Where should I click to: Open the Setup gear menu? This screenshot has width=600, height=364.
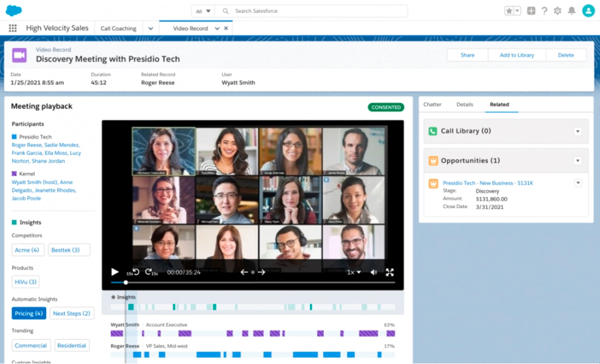(557, 11)
